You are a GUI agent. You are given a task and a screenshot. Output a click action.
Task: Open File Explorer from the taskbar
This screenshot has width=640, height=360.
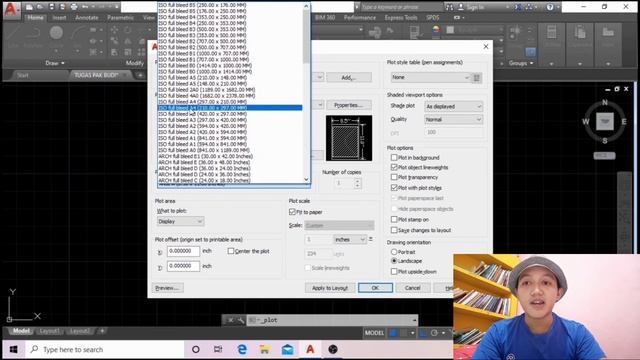(x=264, y=349)
